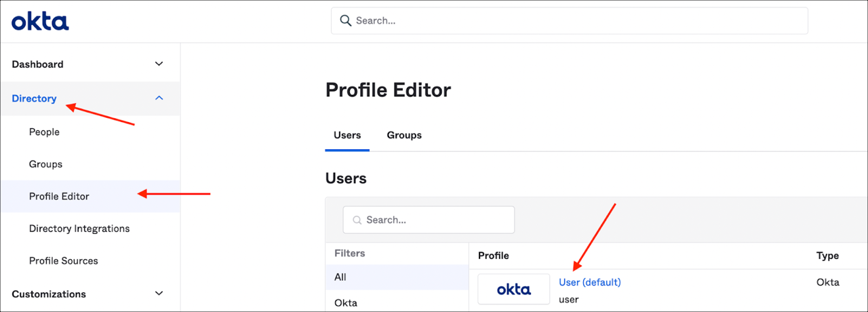The height and width of the screenshot is (312, 868).
Task: Expand the Dashboard menu chevron
Action: (159, 64)
